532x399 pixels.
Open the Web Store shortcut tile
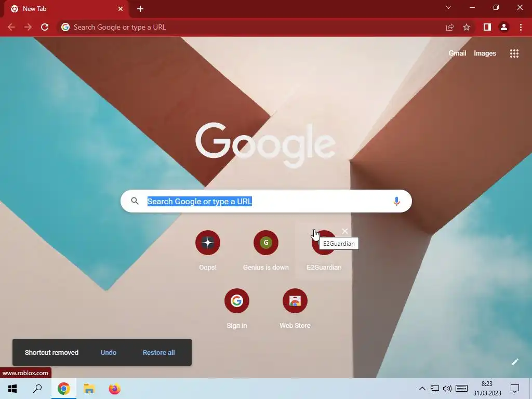point(295,309)
